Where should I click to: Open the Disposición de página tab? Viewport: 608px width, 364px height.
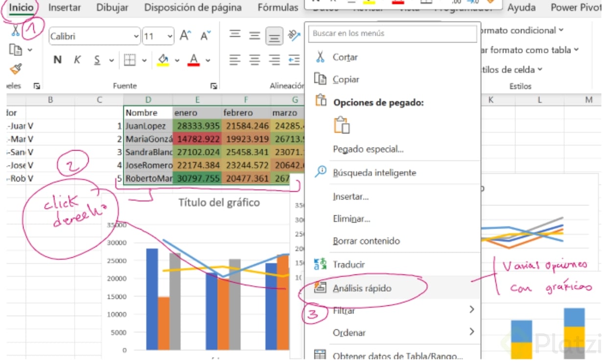click(x=193, y=7)
